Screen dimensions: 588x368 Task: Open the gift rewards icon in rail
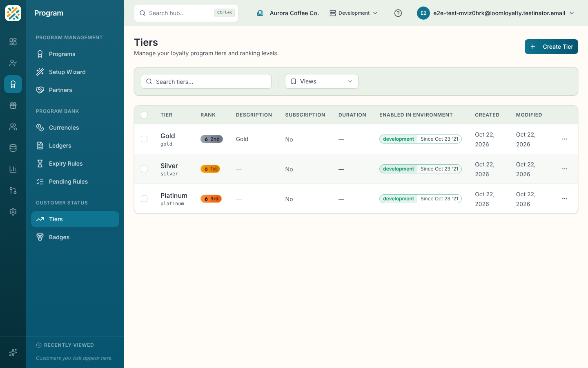point(13,105)
